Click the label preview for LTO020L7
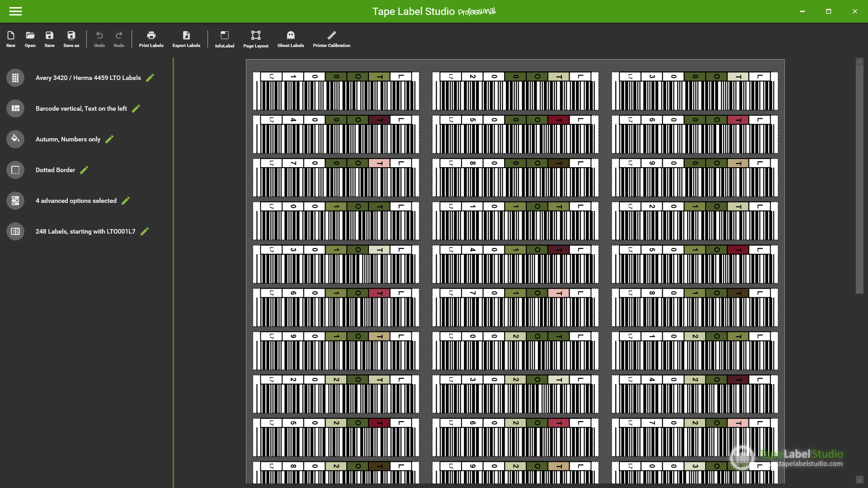Image resolution: width=868 pixels, height=488 pixels. point(515,351)
